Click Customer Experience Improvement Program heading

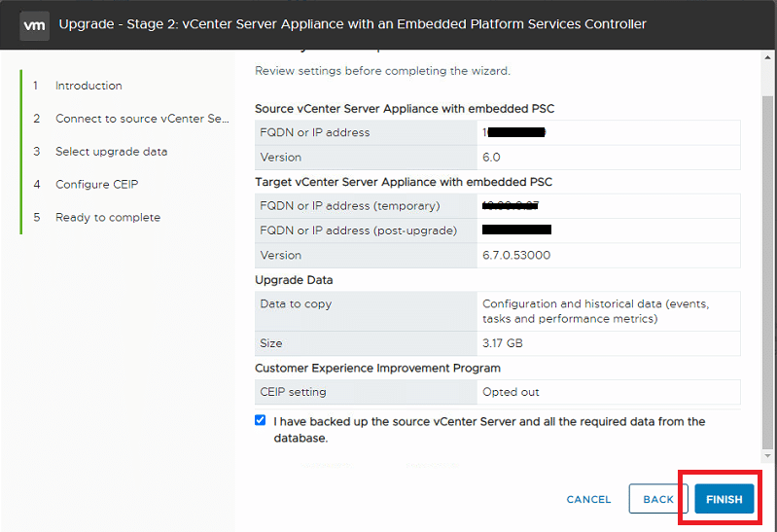[377, 368]
